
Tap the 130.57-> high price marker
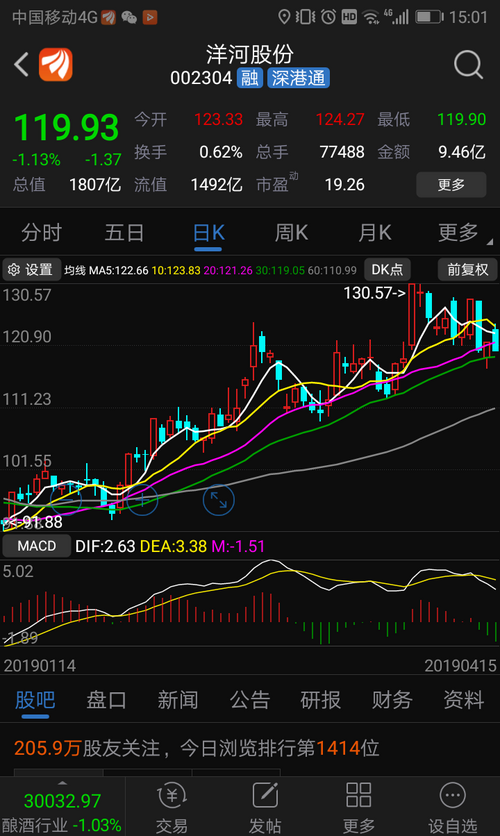pos(375,293)
